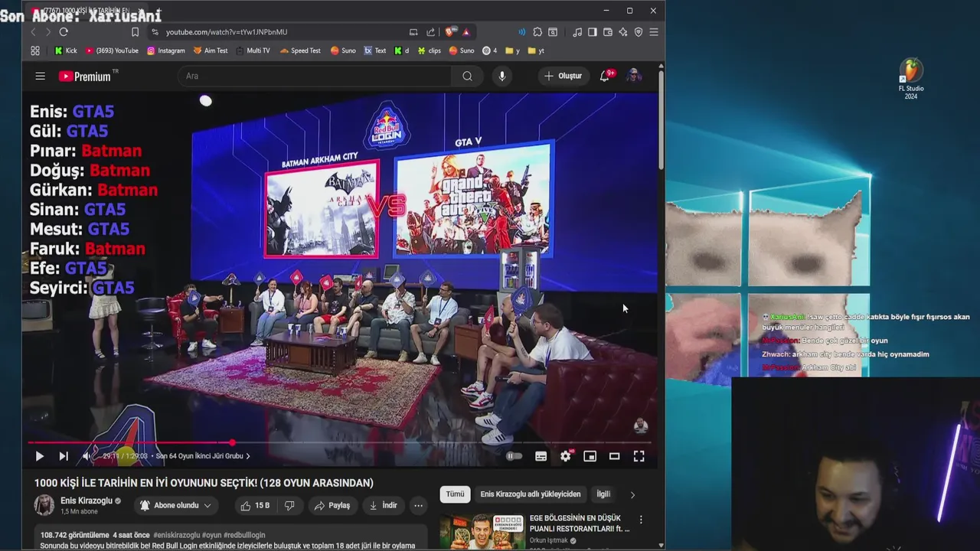980x551 pixels.
Task: Open the yt bookmarks folder
Action: click(537, 51)
